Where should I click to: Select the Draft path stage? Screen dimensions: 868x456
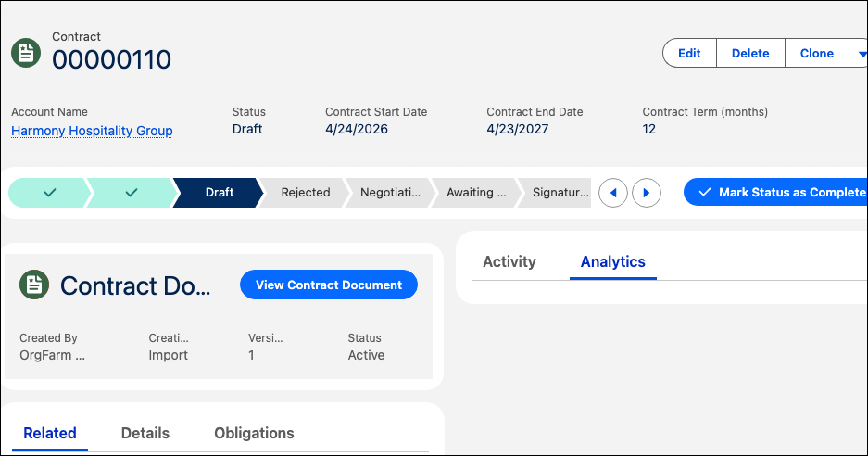coord(220,192)
